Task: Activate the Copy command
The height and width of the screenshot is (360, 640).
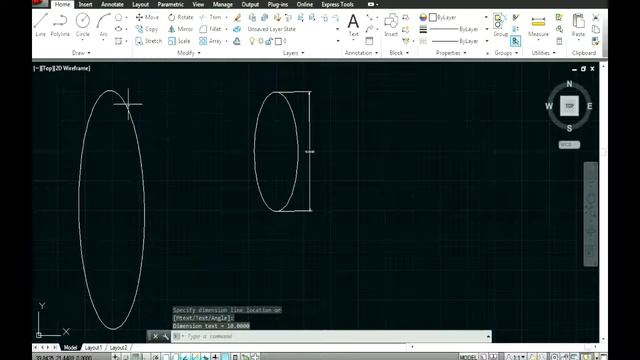Action: point(147,29)
